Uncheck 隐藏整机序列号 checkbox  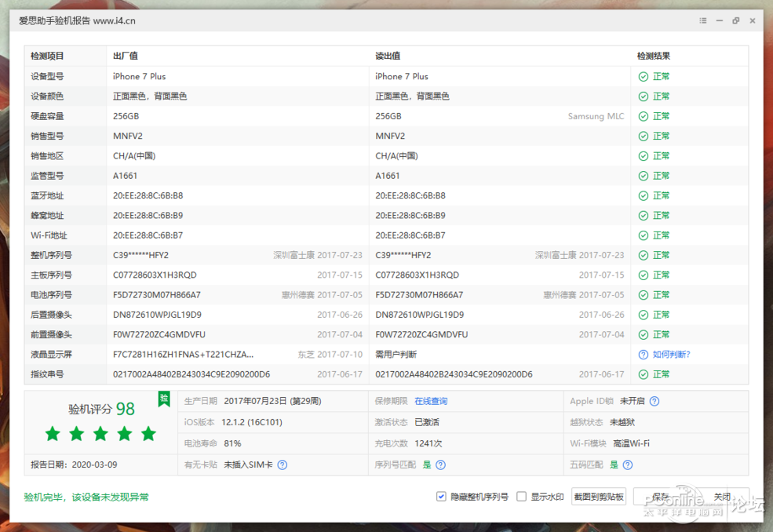[x=441, y=497]
